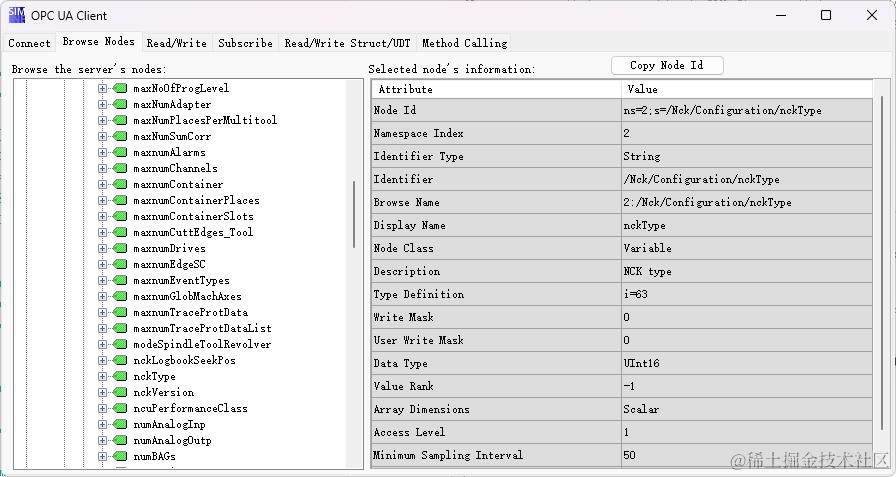
Task: Expand the maxnumChannels tree node
Action: pyautogui.click(x=102, y=168)
